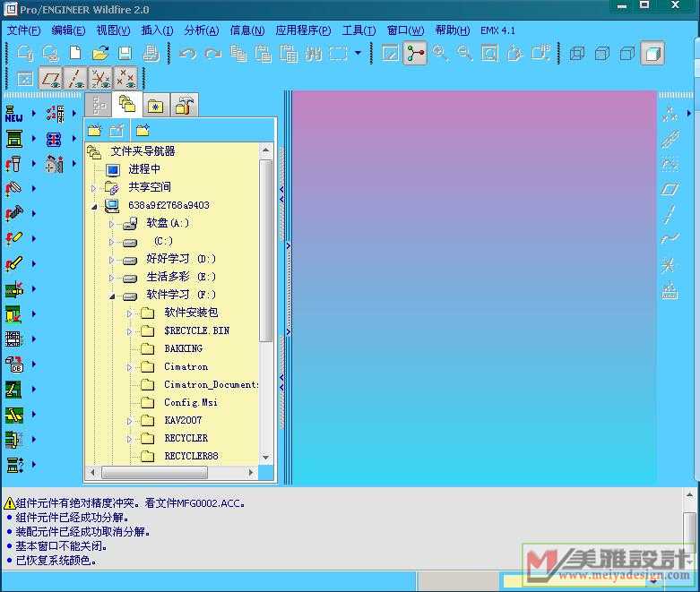
Task: Click the message area scroll up arrow
Action: click(689, 494)
